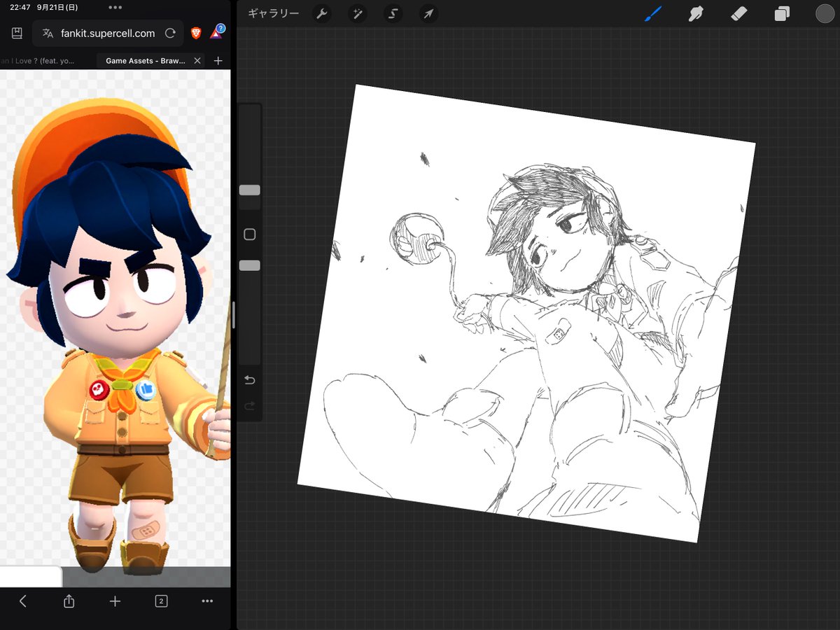
Task: Open a new tab with the plus in the tab bar
Action: tap(218, 61)
